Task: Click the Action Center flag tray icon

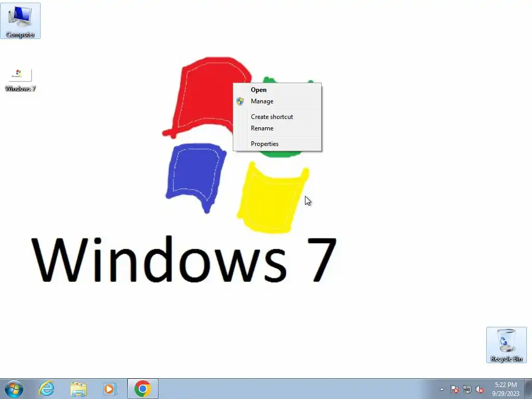Action: [455, 389]
